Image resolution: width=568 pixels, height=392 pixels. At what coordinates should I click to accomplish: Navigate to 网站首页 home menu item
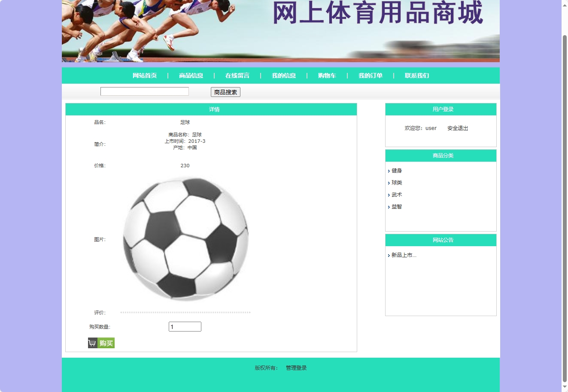click(x=144, y=75)
